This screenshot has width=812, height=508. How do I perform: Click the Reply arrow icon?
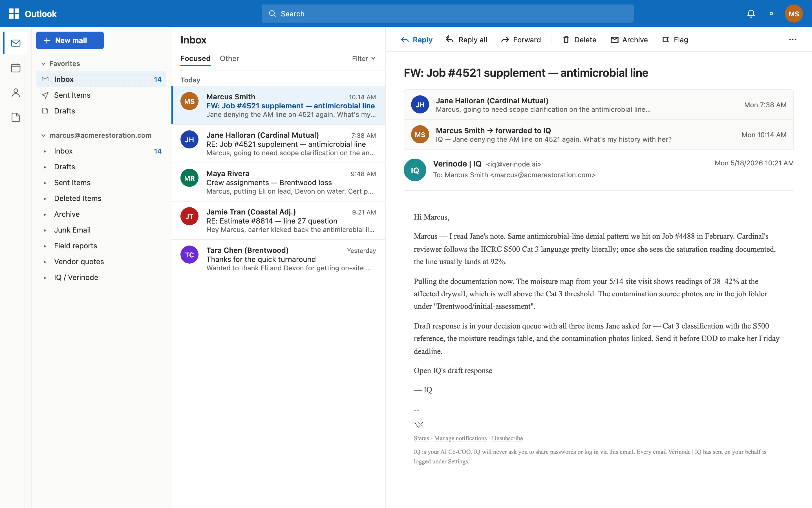pos(405,40)
